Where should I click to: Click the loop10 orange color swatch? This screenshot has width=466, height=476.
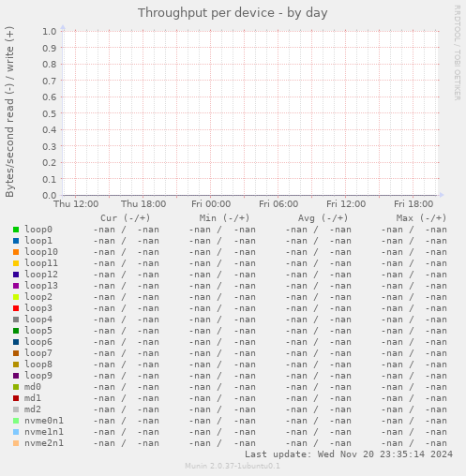[16, 252]
